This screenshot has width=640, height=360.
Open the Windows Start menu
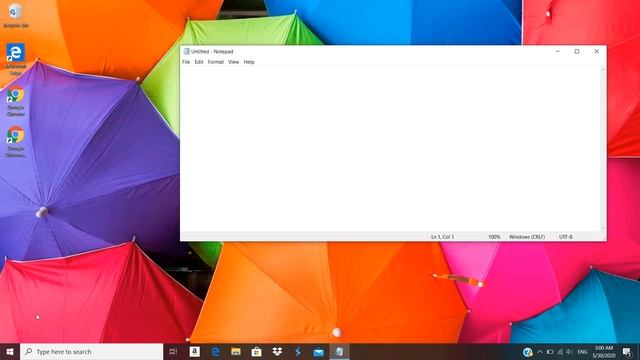(x=10, y=351)
